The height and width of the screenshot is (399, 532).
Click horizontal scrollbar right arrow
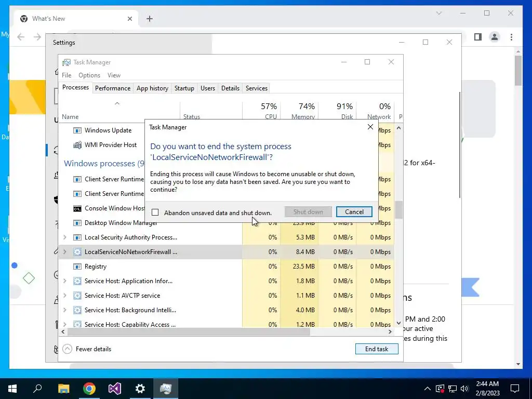pyautogui.click(x=390, y=331)
